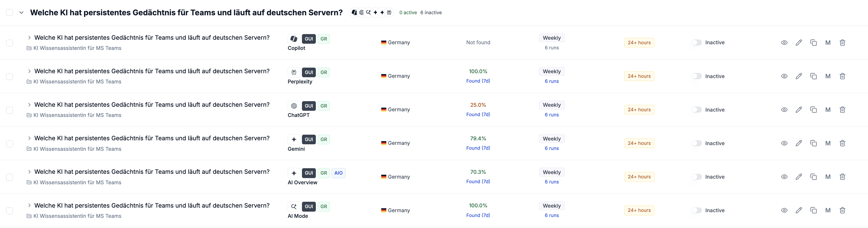This screenshot has height=228, width=868.
Task: Click the pencil icon in the Gemini row
Action: (x=799, y=143)
